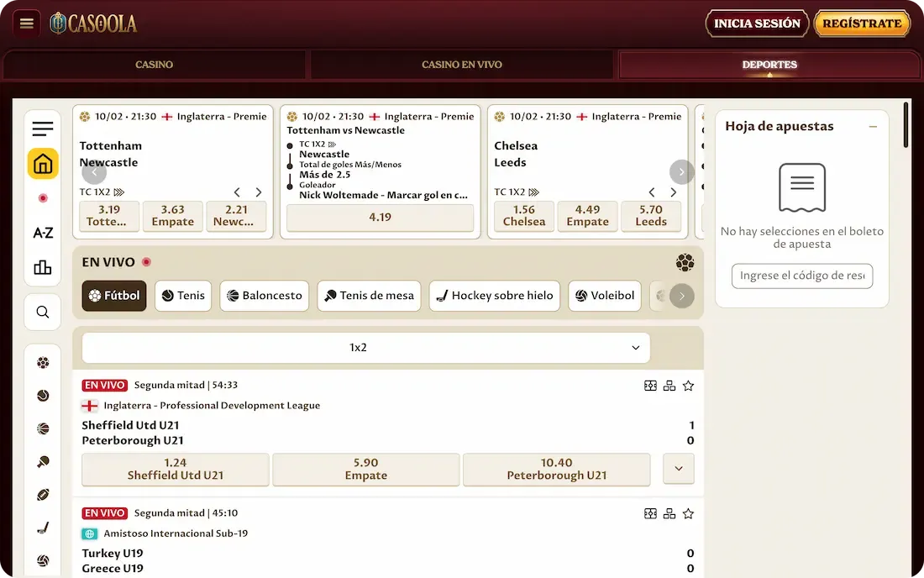Bet on Chelsea at 1.56 odds

(x=524, y=216)
